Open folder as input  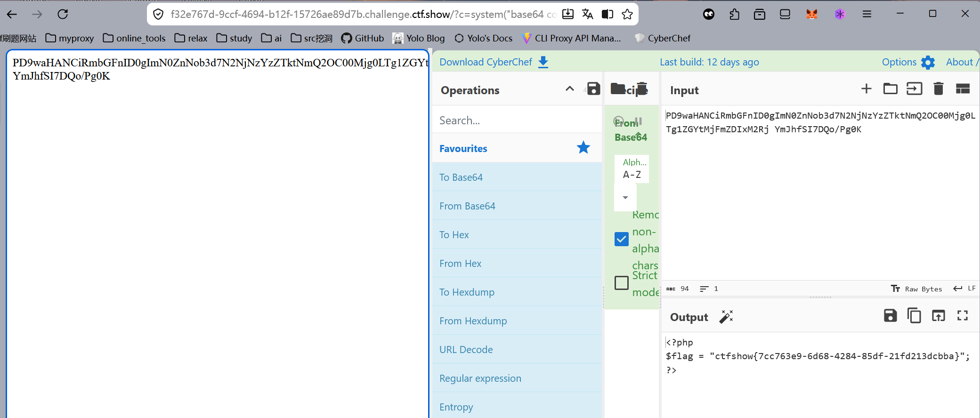click(890, 88)
